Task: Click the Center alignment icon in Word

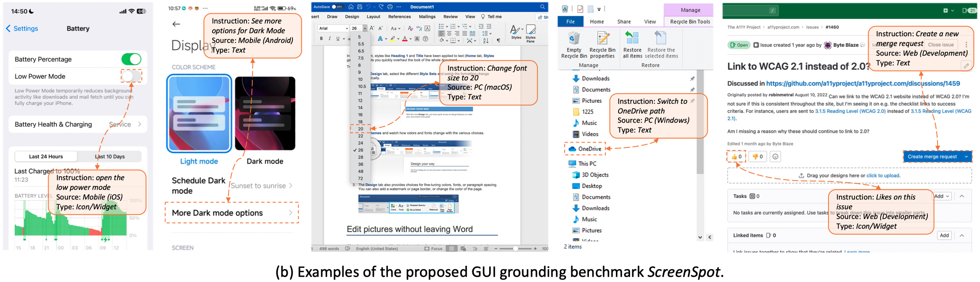Action: coord(449,34)
